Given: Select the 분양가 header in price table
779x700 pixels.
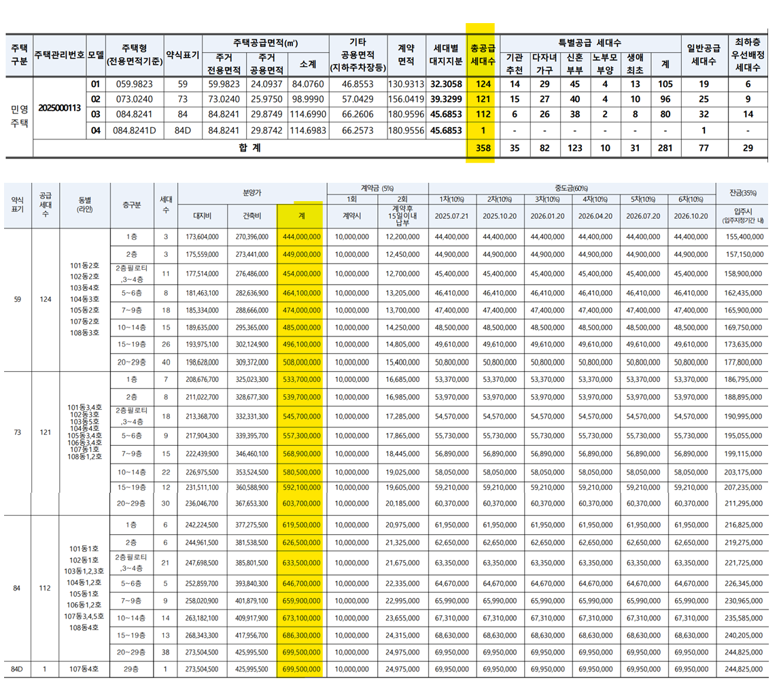Looking at the screenshot, I should 252,192.
